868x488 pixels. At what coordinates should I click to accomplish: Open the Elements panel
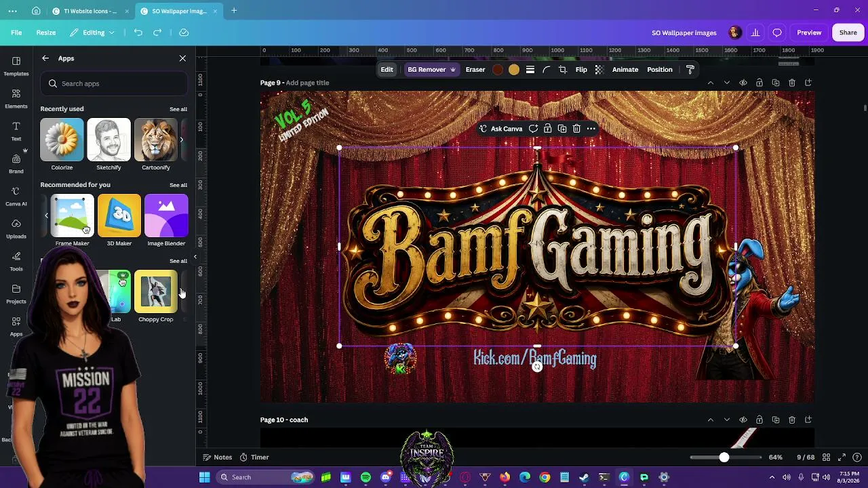(x=16, y=98)
